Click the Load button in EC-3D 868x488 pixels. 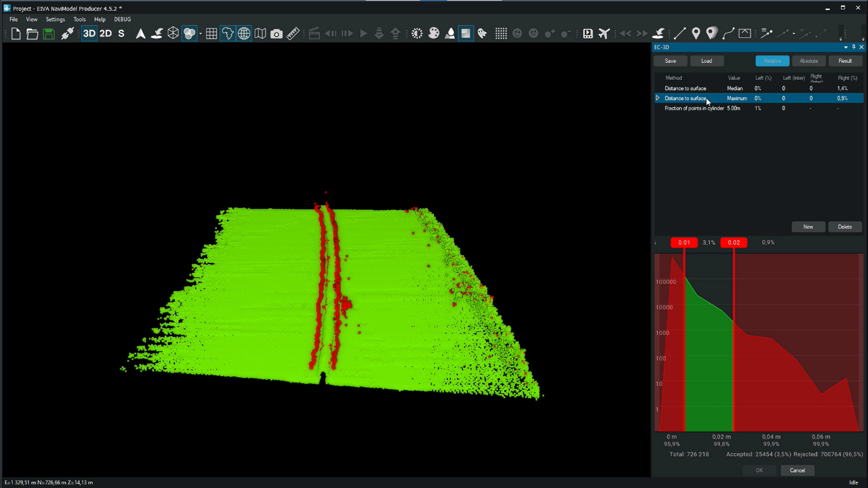point(706,61)
